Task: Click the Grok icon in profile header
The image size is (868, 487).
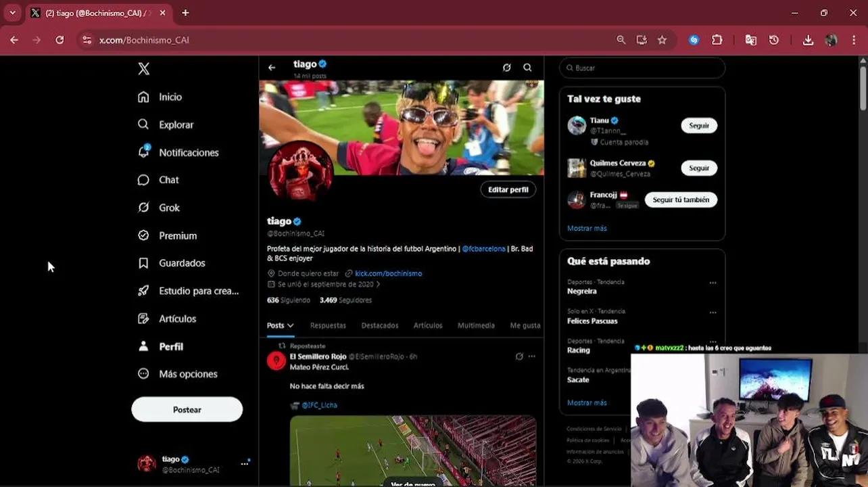Action: (506, 68)
